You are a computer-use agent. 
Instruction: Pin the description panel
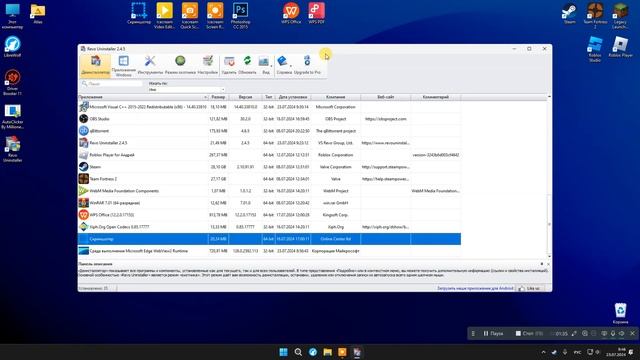tap(542, 264)
